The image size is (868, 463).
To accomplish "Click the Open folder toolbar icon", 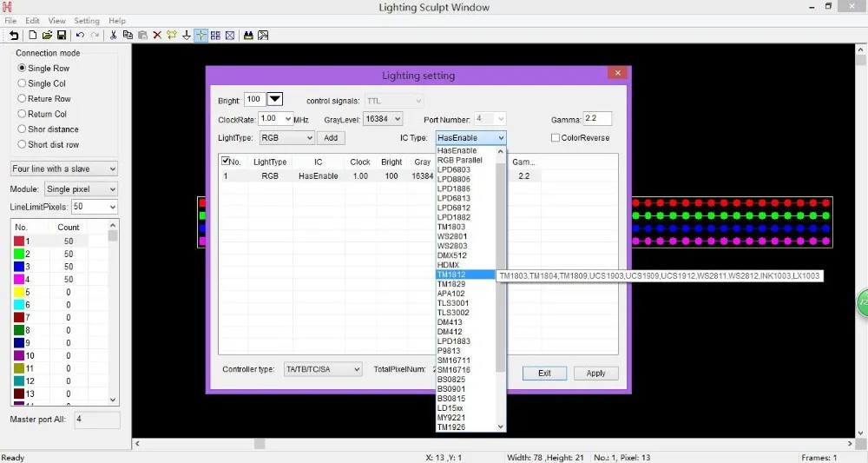I will pyautogui.click(x=47, y=36).
